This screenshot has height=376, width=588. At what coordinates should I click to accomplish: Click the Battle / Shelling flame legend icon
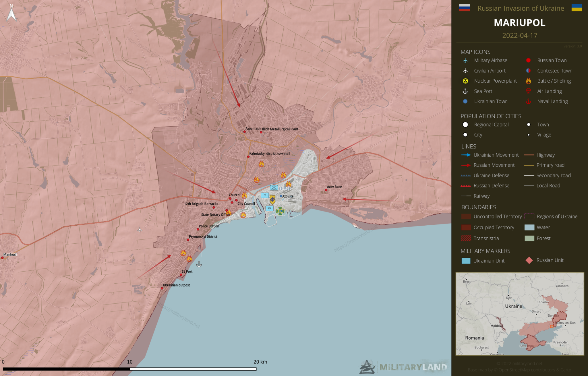528,81
